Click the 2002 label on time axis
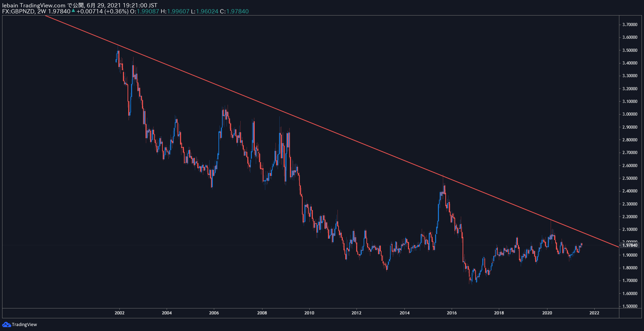644x331 pixels. (119, 313)
